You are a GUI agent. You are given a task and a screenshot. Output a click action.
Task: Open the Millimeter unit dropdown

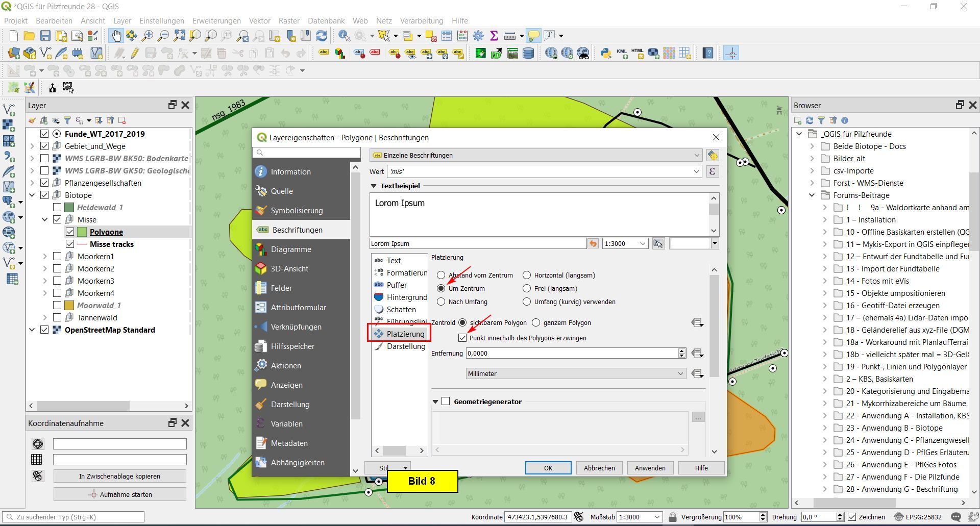point(575,374)
